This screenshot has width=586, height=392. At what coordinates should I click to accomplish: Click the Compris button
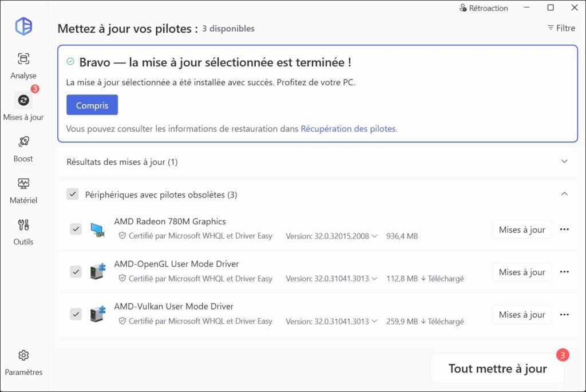[x=92, y=105]
